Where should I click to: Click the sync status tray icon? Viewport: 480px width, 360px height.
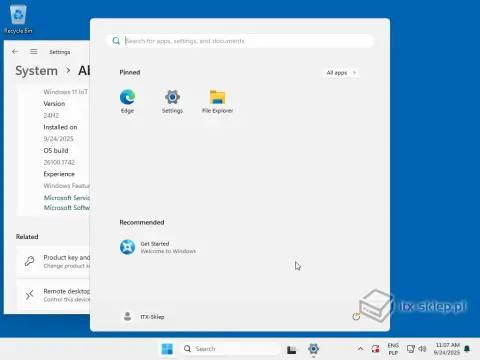(375, 349)
